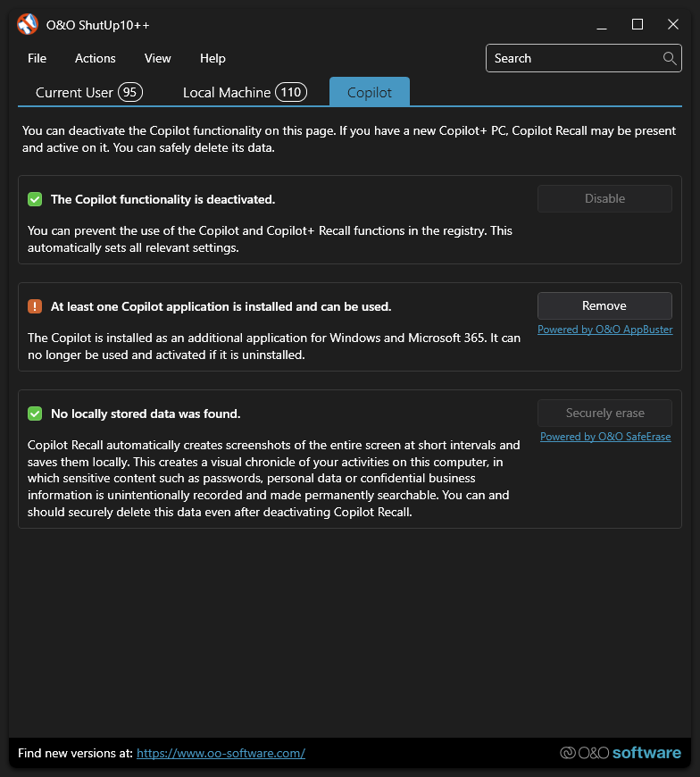Open the View menu
This screenshot has width=700, height=777.
[157, 59]
